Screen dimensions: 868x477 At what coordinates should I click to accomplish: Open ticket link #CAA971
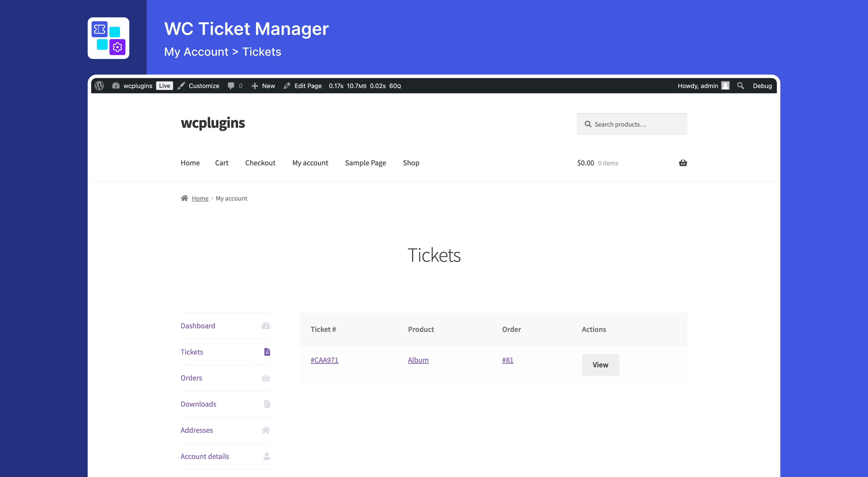(324, 360)
